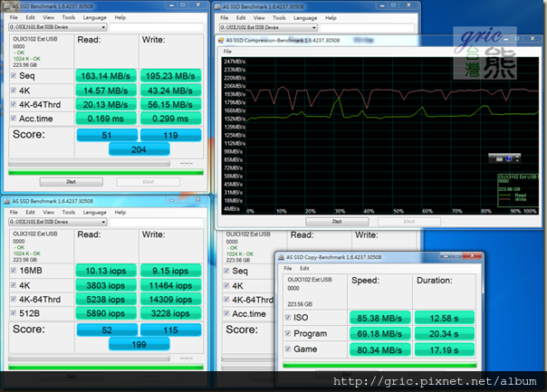Screen dimensions: 547x392
Task: Open Language menu in window behind Compression-Benchmark
Action: 305,18
